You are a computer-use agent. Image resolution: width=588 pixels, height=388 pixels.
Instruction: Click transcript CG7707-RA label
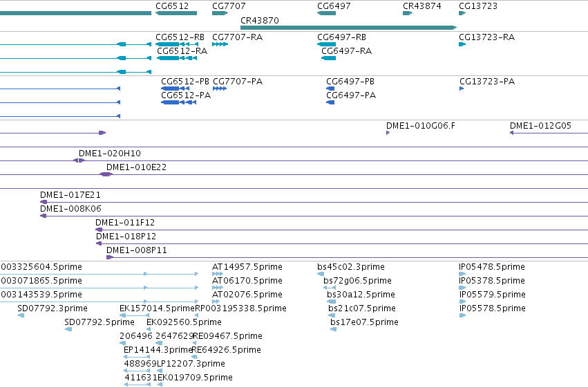pos(238,37)
